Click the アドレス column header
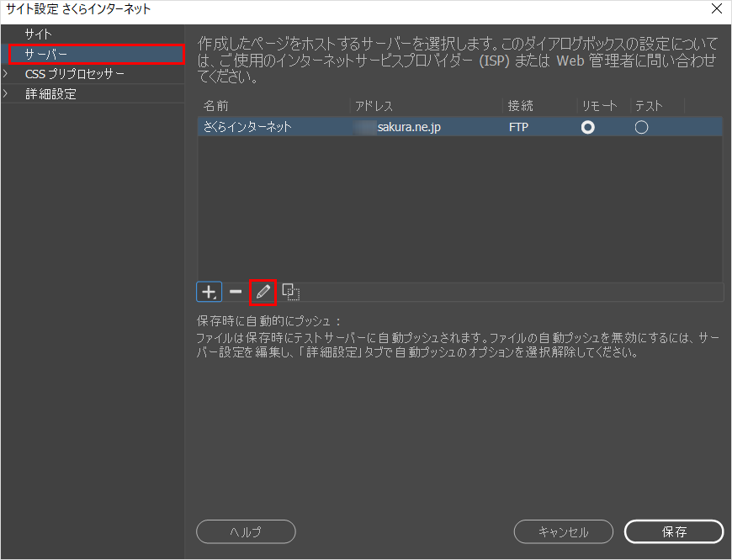 [374, 106]
